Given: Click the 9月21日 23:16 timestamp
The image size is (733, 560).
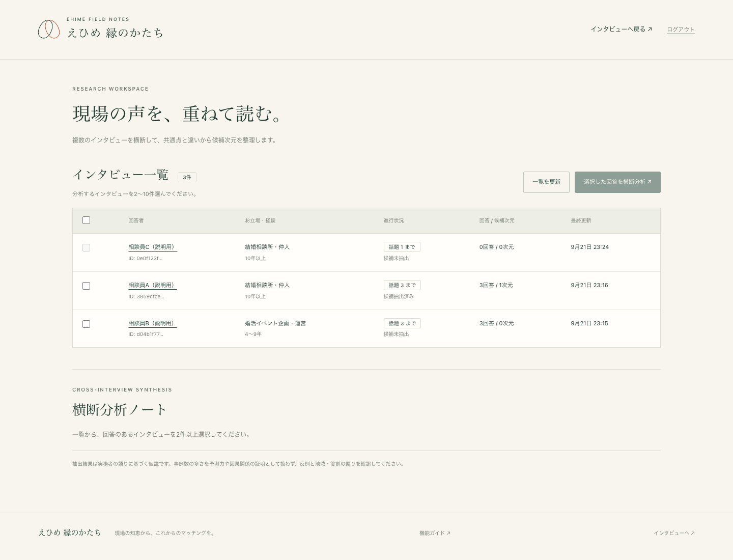Looking at the screenshot, I should [x=589, y=285].
